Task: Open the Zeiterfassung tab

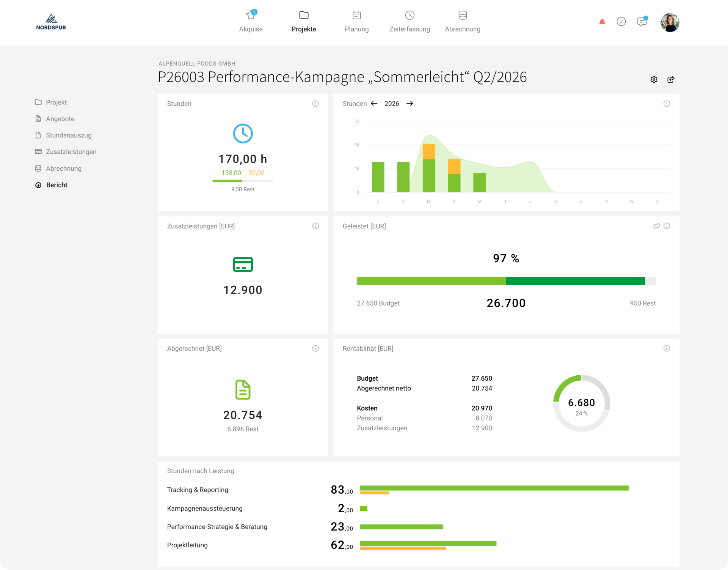Action: [x=409, y=21]
